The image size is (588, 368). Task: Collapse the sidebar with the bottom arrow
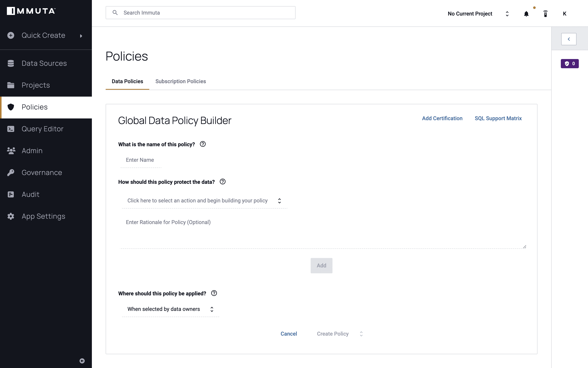pos(82,361)
